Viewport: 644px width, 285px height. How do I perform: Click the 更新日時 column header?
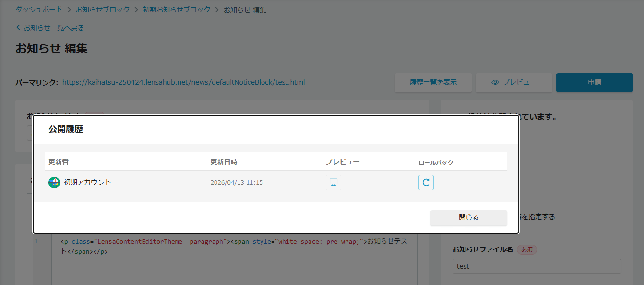[224, 162]
